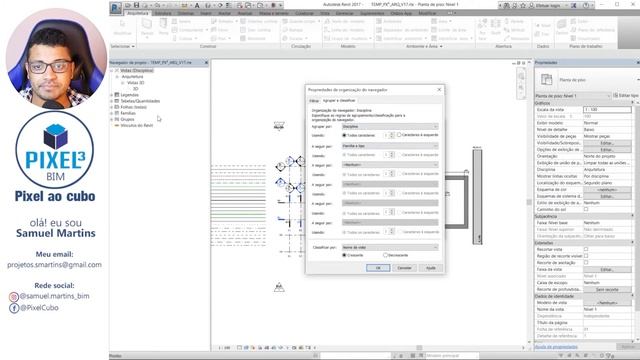
Task: Open the 'Ajuda de propriedades' link
Action: [x=556, y=347]
